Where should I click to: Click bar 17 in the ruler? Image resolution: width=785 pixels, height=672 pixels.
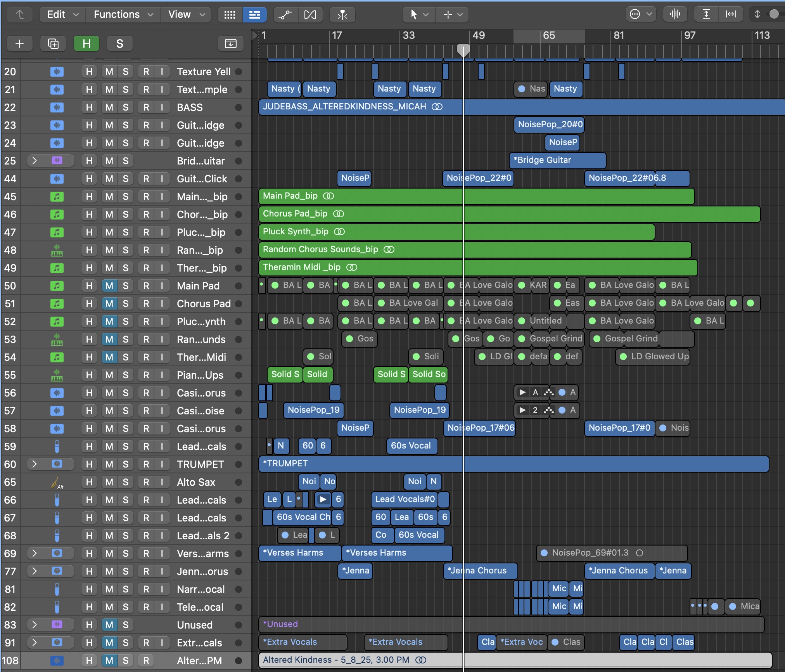(337, 35)
